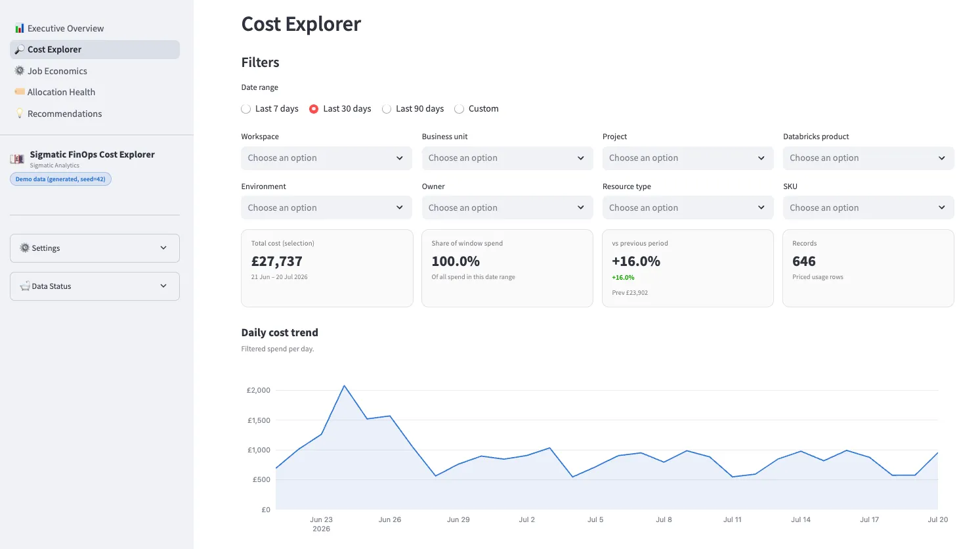
Task: Expand the Data Status panel chevron
Action: 163,286
